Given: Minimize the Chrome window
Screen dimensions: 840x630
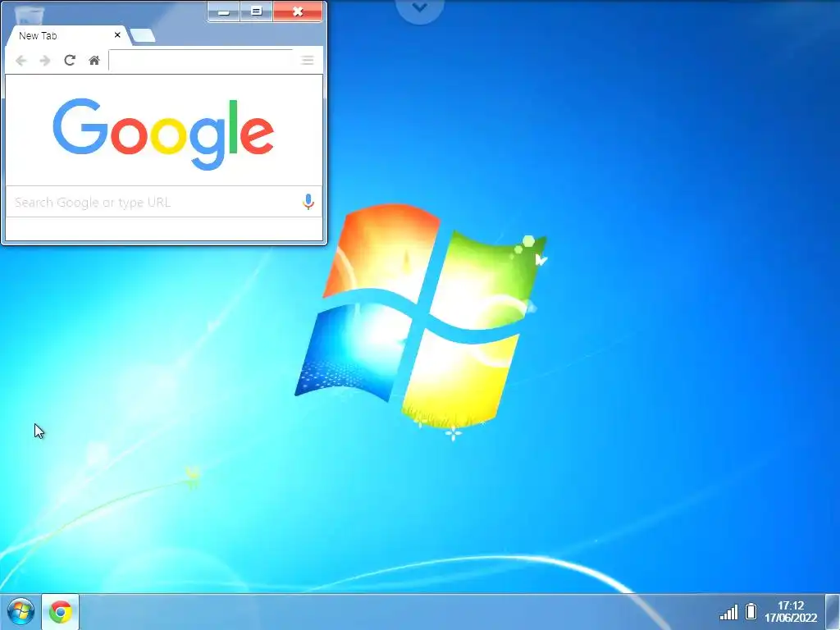Looking at the screenshot, I should 224,11.
